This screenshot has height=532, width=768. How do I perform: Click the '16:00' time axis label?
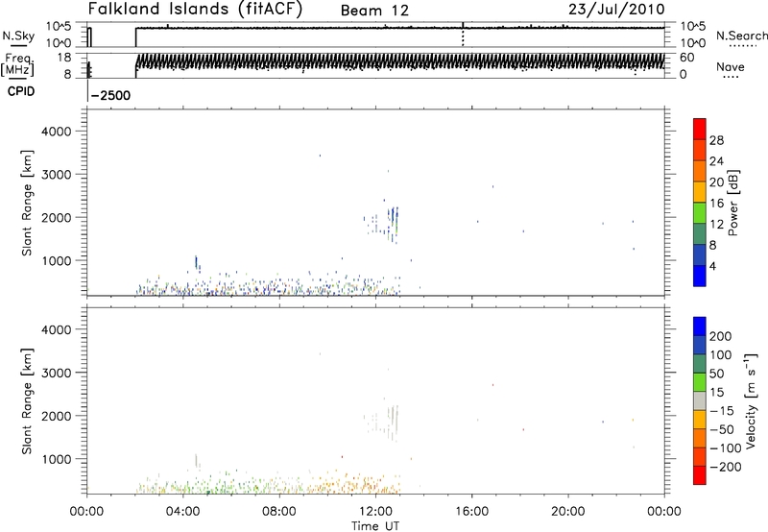click(471, 512)
